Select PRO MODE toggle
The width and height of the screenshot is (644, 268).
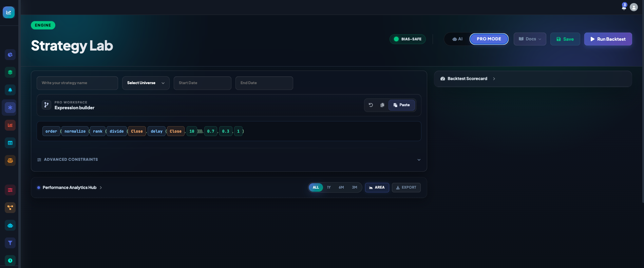[489, 39]
